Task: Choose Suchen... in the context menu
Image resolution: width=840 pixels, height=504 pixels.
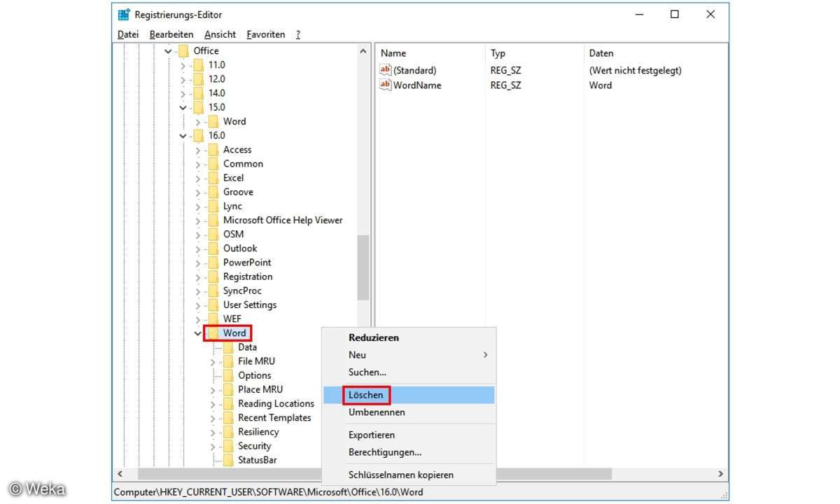Action: coord(409,372)
